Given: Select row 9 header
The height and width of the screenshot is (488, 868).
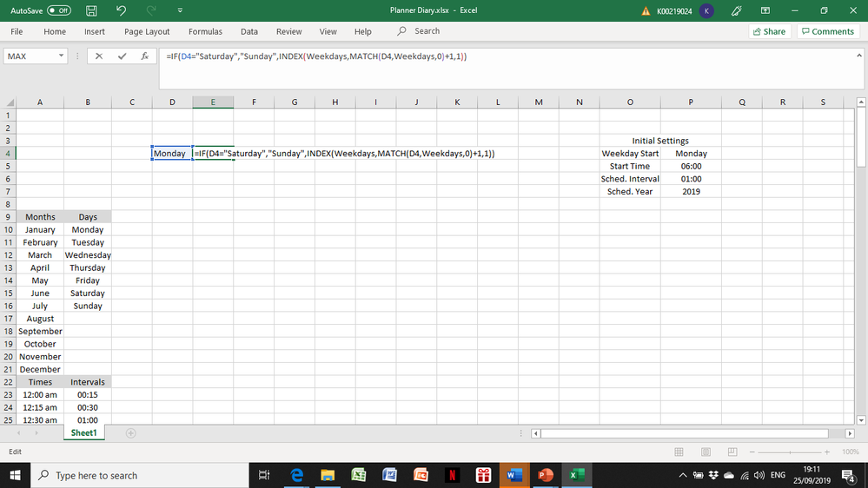Looking at the screenshot, I should tap(9, 217).
